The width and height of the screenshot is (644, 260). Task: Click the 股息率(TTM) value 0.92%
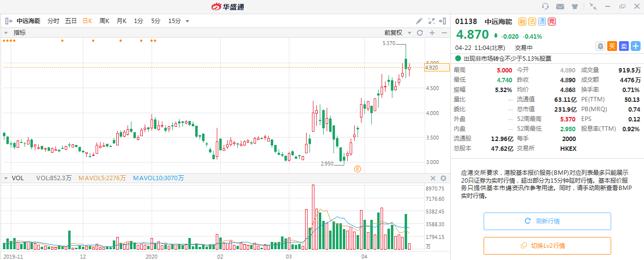[x=631, y=129]
